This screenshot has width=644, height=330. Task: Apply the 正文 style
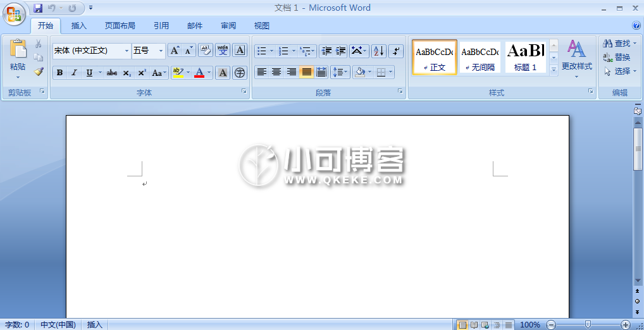click(x=435, y=57)
